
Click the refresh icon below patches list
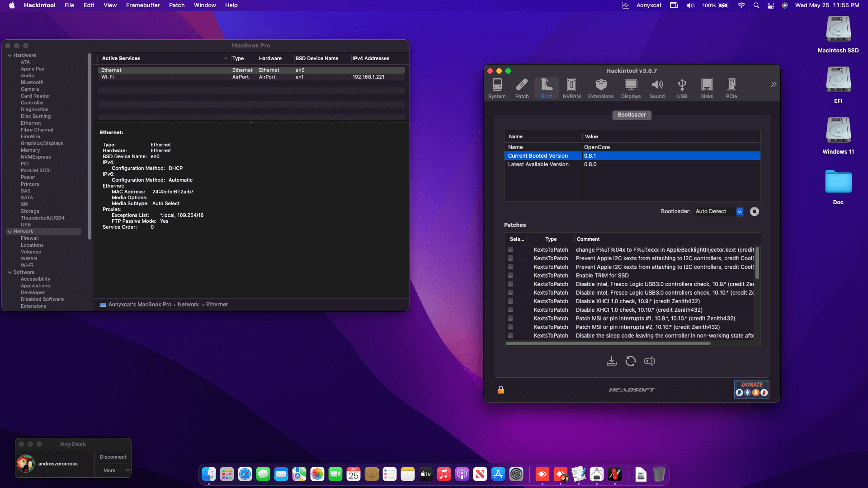click(x=631, y=361)
